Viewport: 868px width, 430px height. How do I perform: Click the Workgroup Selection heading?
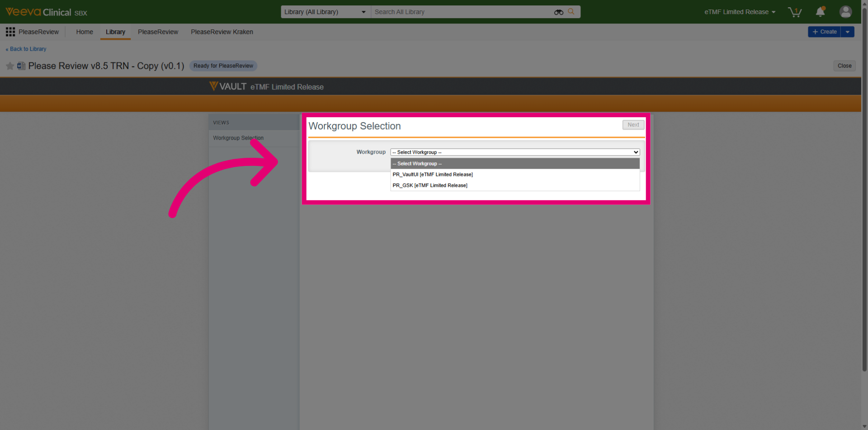tap(354, 126)
